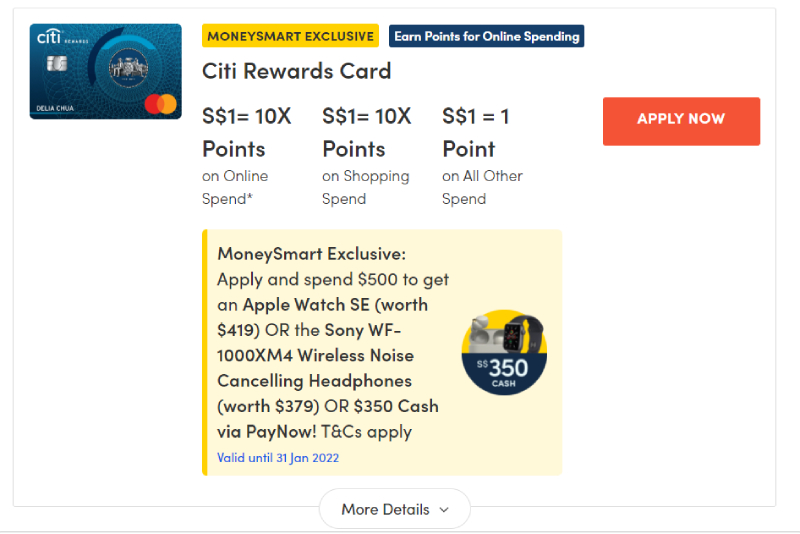
Task: Select the 10X Points on Shopping Spend figure
Action: pos(366,132)
